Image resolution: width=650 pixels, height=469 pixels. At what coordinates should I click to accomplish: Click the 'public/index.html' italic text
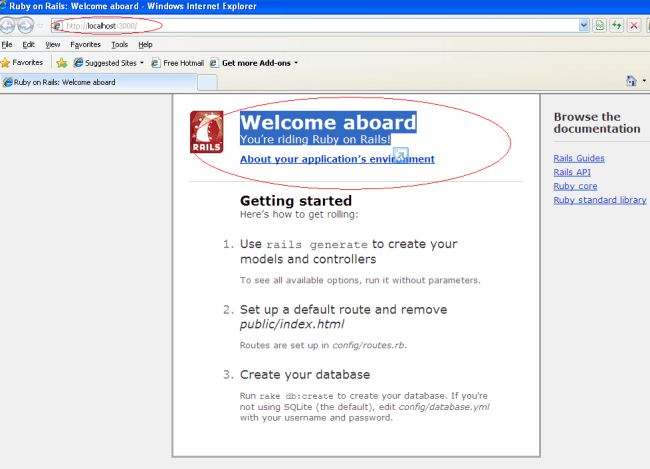(292, 324)
